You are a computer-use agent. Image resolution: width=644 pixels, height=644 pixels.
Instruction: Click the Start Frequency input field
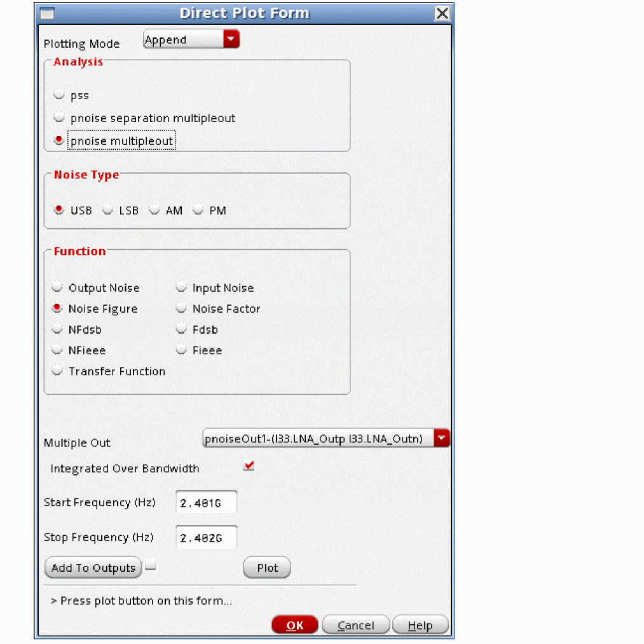click(x=206, y=502)
